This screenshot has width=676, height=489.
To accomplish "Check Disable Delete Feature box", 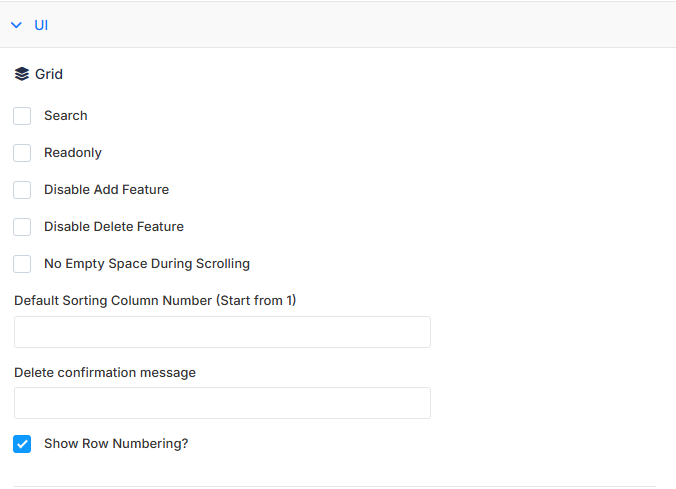I will [x=22, y=227].
